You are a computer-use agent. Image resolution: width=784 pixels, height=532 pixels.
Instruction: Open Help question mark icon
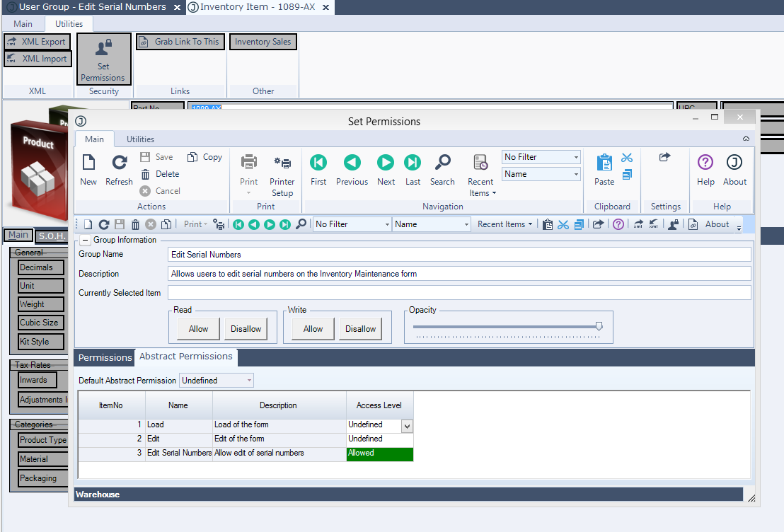[705, 163]
